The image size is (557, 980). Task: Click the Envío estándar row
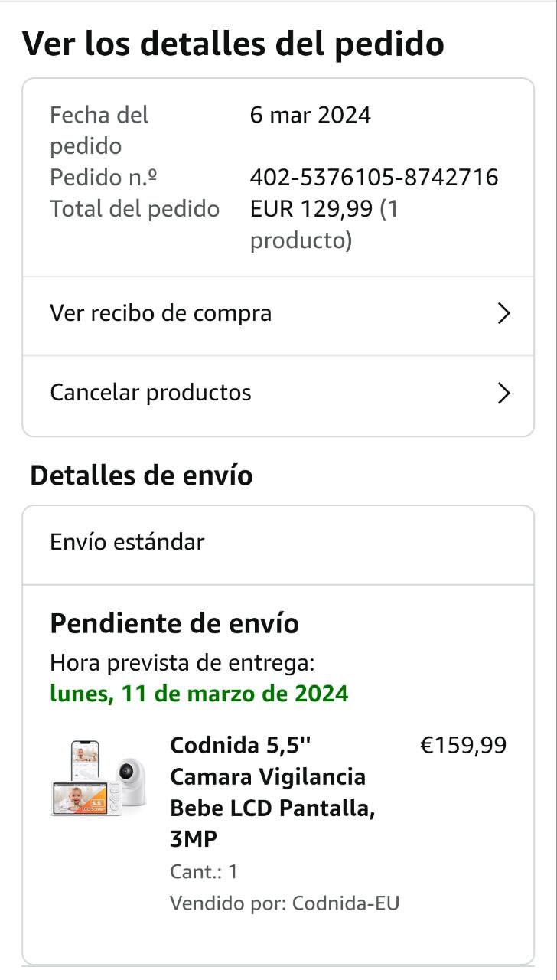(x=127, y=542)
